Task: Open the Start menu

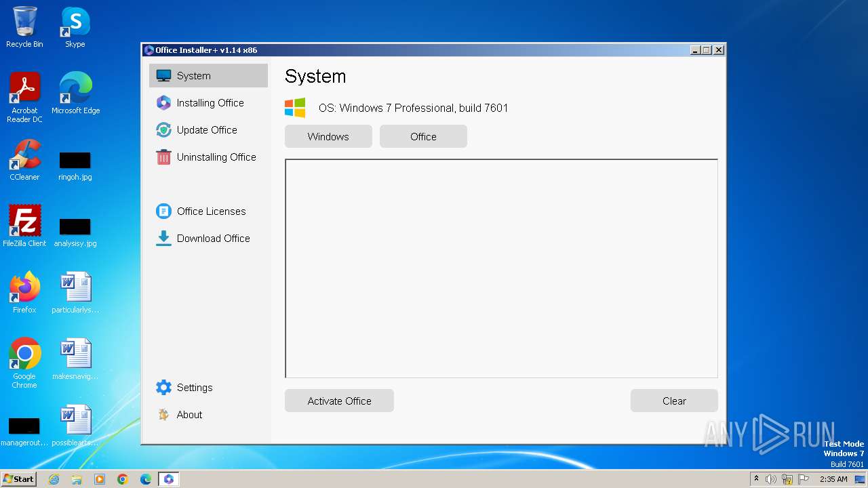Action: pos(18,479)
